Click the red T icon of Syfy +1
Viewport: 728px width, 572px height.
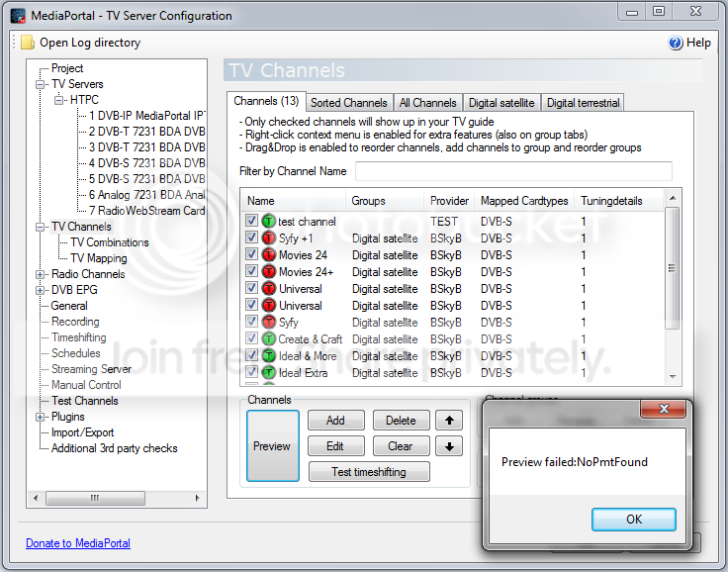[268, 238]
